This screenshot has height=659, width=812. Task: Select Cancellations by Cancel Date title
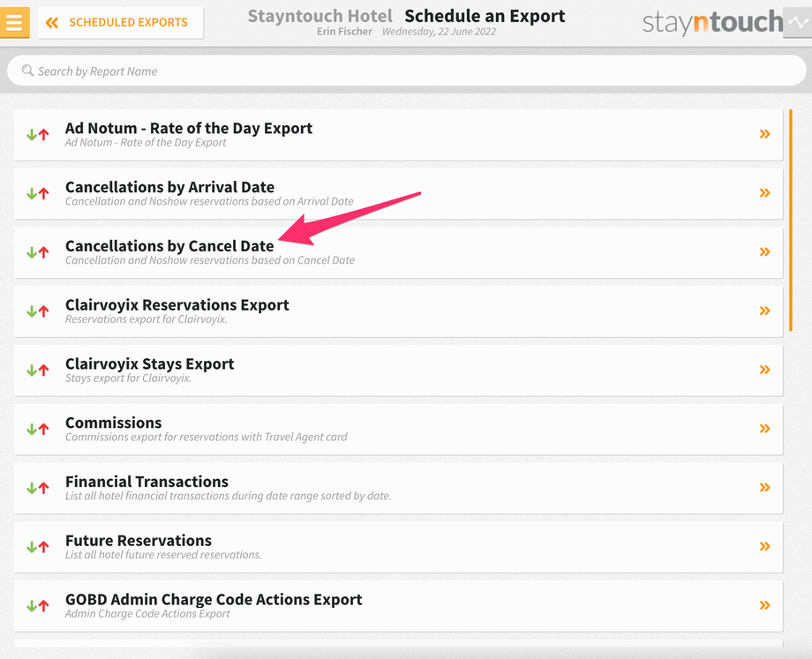tap(169, 246)
